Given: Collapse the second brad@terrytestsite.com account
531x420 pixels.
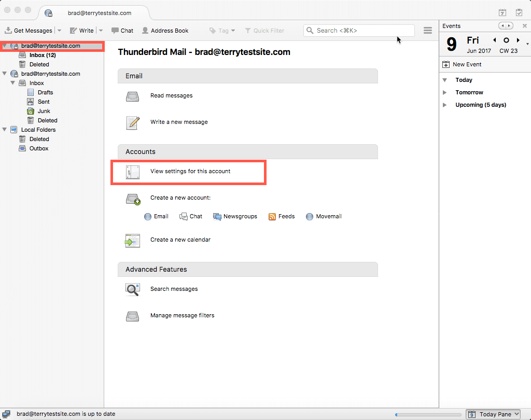Looking at the screenshot, I should (x=5, y=74).
